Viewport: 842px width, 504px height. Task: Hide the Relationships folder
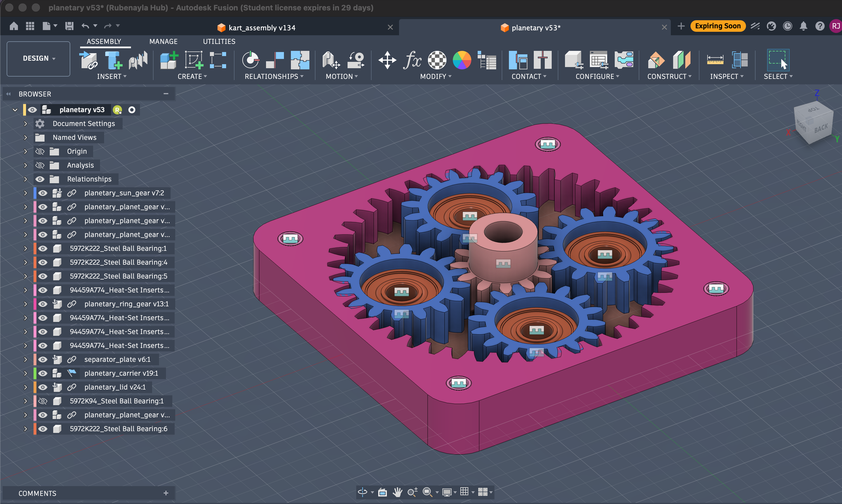pos(40,179)
